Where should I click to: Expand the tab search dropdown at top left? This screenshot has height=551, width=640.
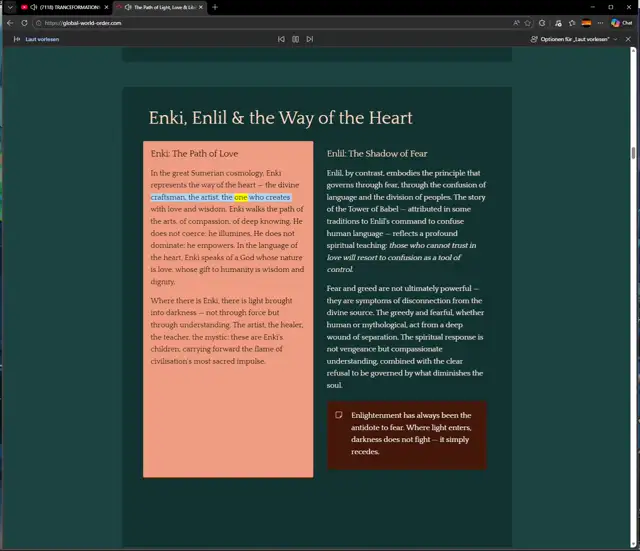[x=8, y=7]
